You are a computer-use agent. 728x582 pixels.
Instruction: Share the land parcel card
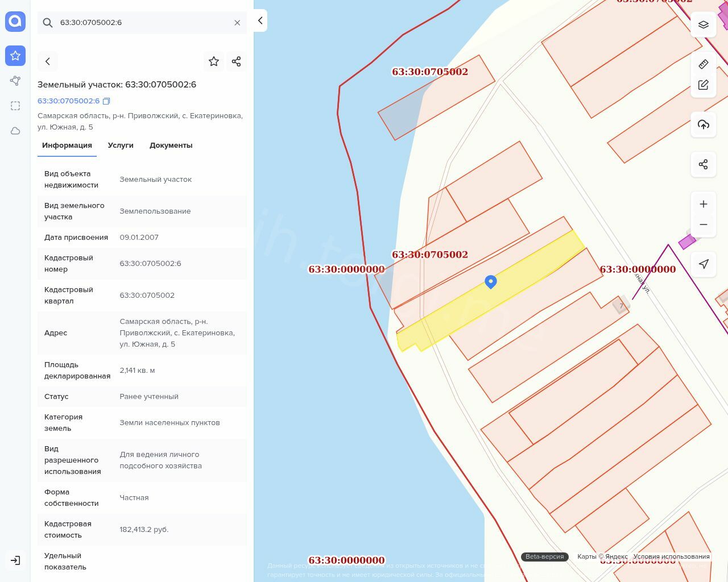click(237, 61)
